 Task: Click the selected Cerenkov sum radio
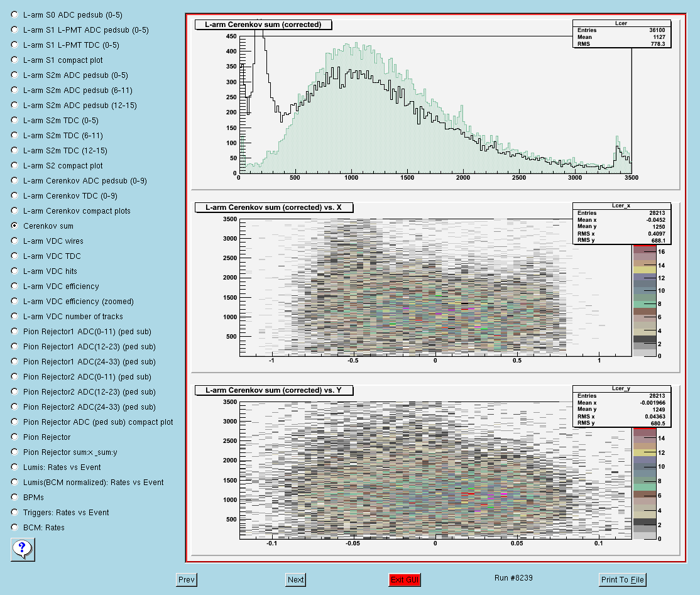tap(14, 226)
